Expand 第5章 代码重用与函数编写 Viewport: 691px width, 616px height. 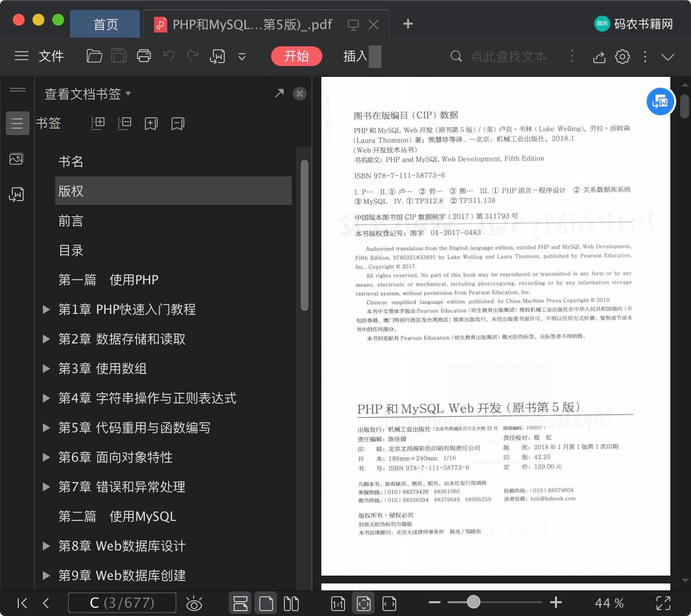[46, 428]
